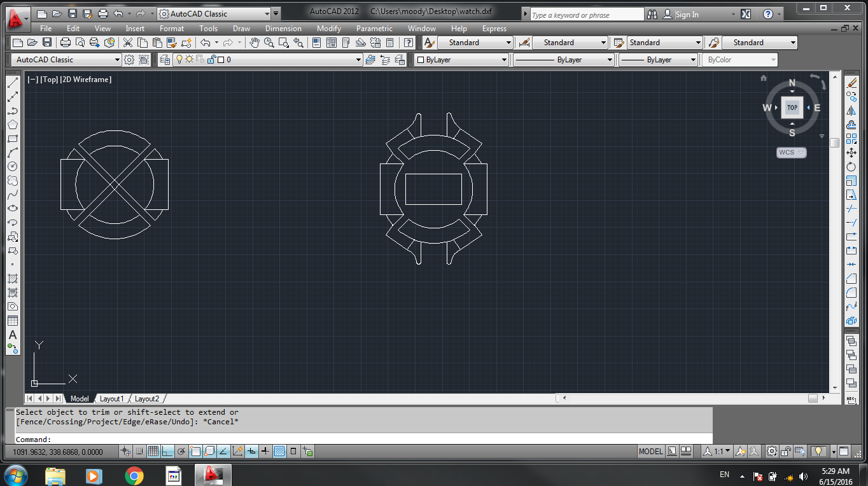Toggle Polar Tracking in status bar
Image resolution: width=868 pixels, height=486 pixels.
pos(181,452)
